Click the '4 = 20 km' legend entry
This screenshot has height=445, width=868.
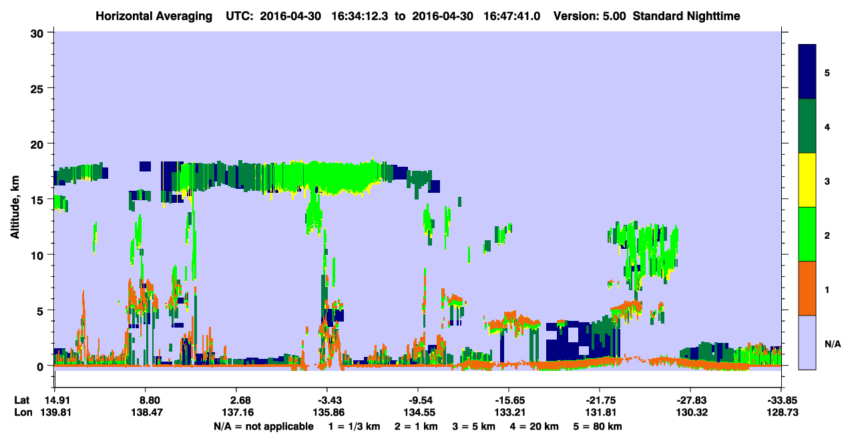[x=534, y=426]
